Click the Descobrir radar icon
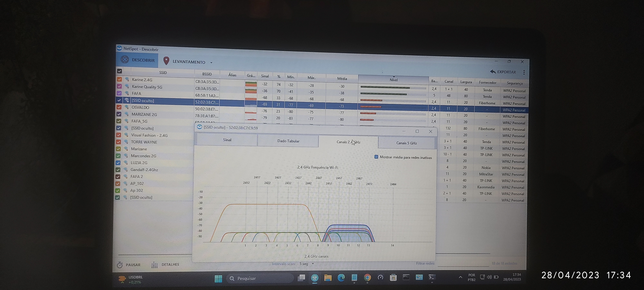The image size is (644, 290). click(x=125, y=60)
